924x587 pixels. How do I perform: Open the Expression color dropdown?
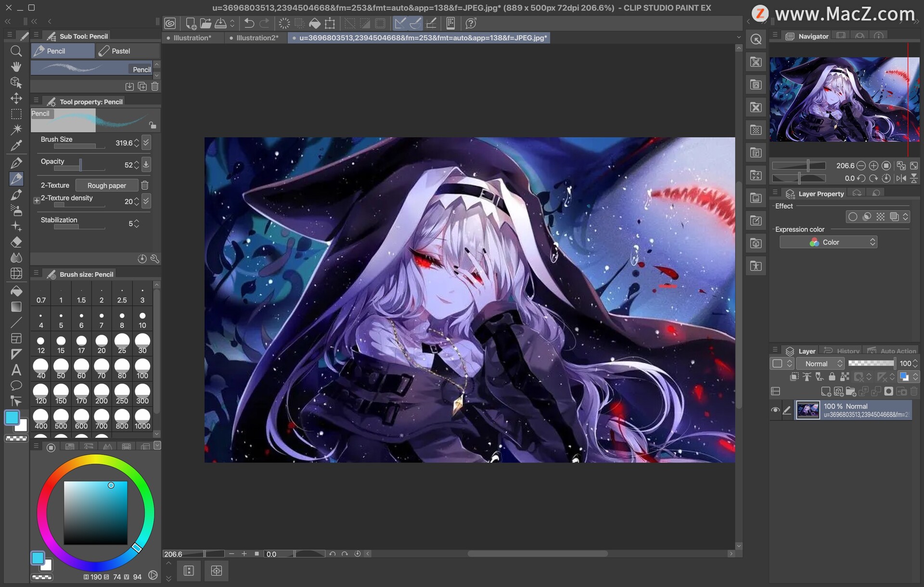[828, 242]
